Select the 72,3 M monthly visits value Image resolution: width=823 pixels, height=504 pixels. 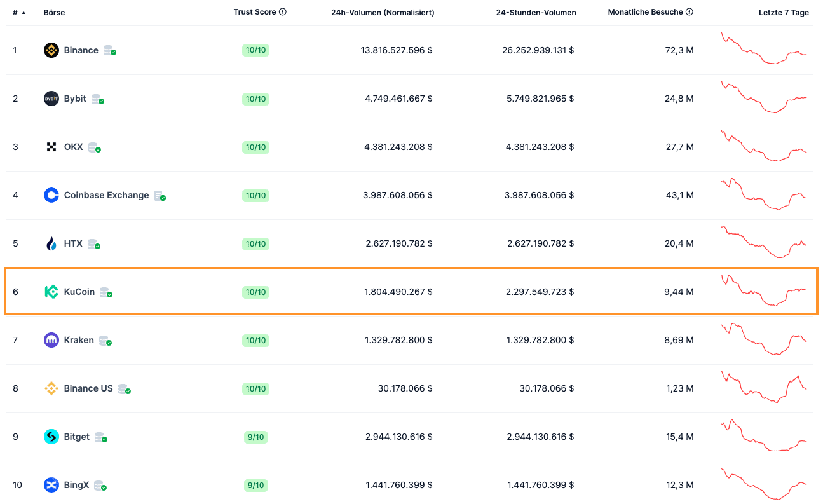679,50
